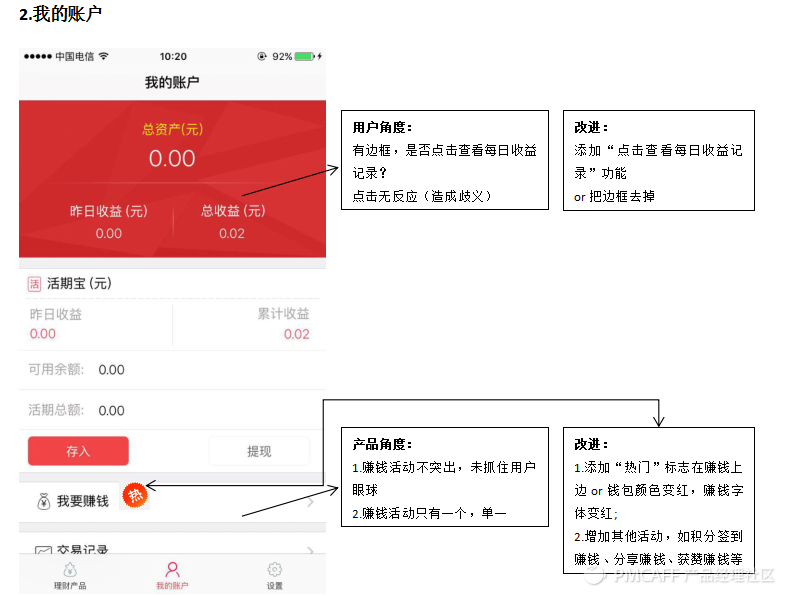Click the 产品角度 heading text
Image resolution: width=786 pixels, height=596 pixels.
pyautogui.click(x=382, y=444)
